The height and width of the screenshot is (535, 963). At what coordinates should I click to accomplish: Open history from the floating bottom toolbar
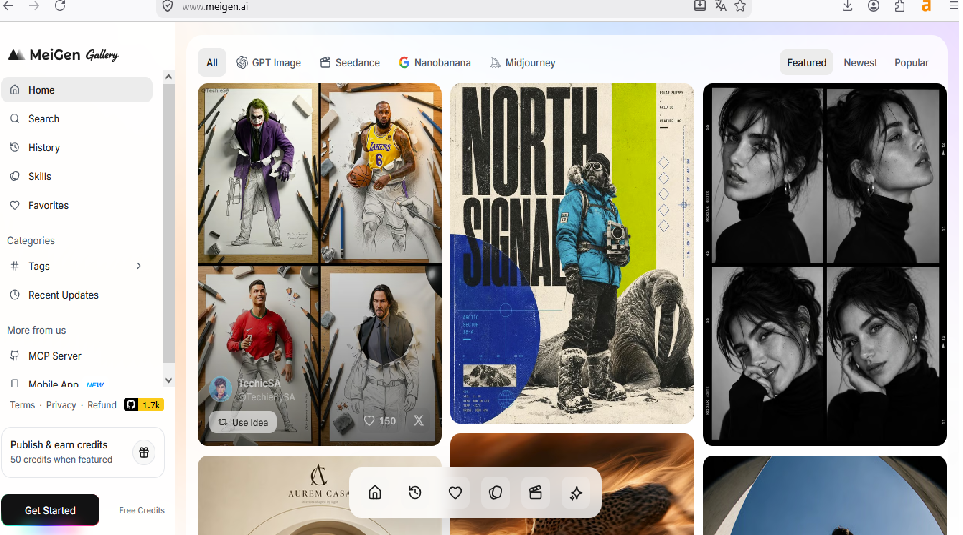(x=415, y=493)
